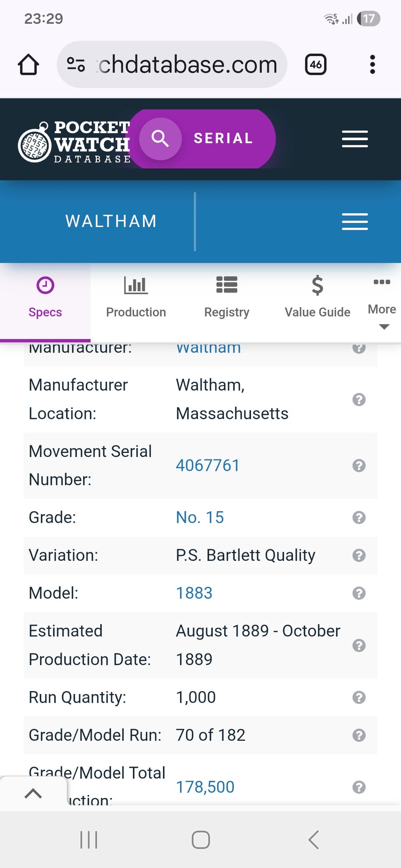Show help for Estimated Production Date
Viewport: 401px width, 868px height.
click(x=359, y=645)
